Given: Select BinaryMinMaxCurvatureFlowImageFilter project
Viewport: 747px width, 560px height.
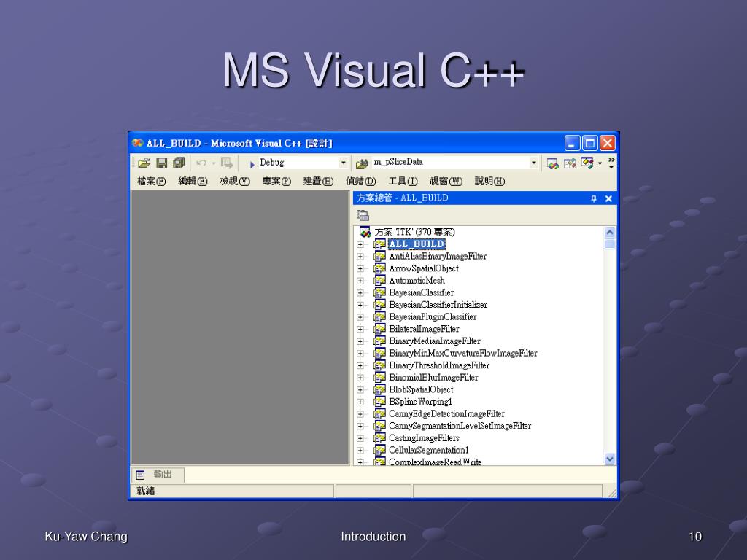Looking at the screenshot, I should click(x=463, y=354).
